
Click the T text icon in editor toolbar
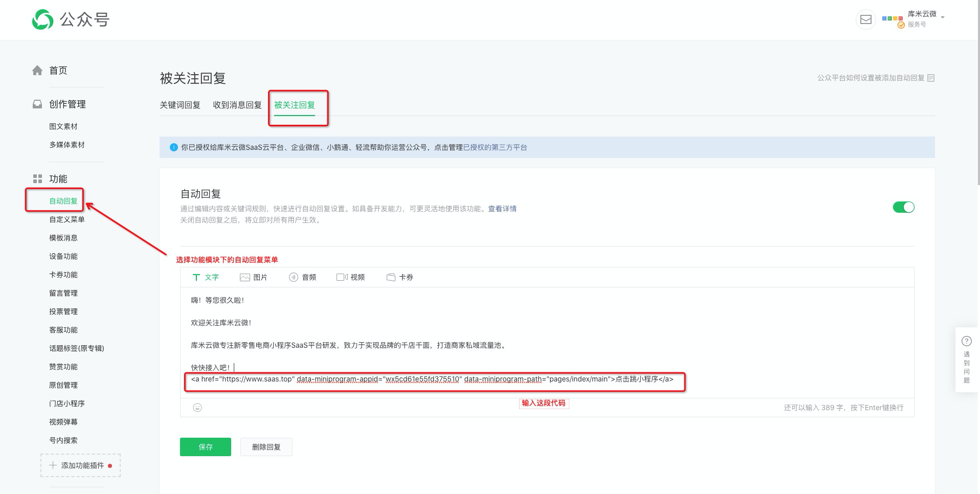pos(196,277)
